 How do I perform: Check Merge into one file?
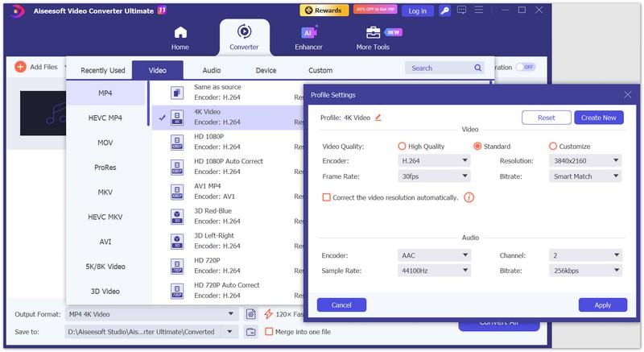click(269, 332)
